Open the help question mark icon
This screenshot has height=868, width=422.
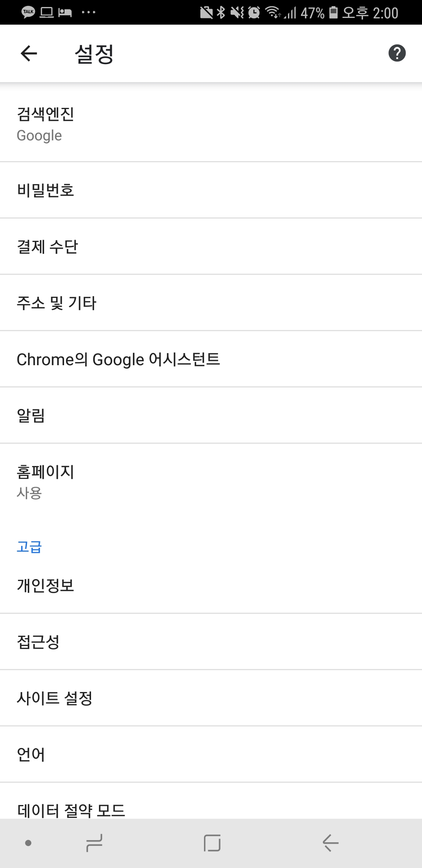pos(397,53)
